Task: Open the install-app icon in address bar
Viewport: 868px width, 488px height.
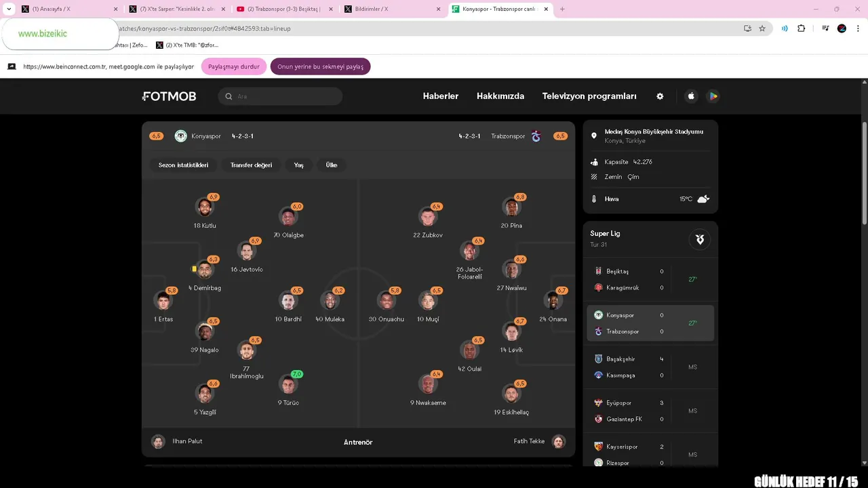Action: [747, 28]
